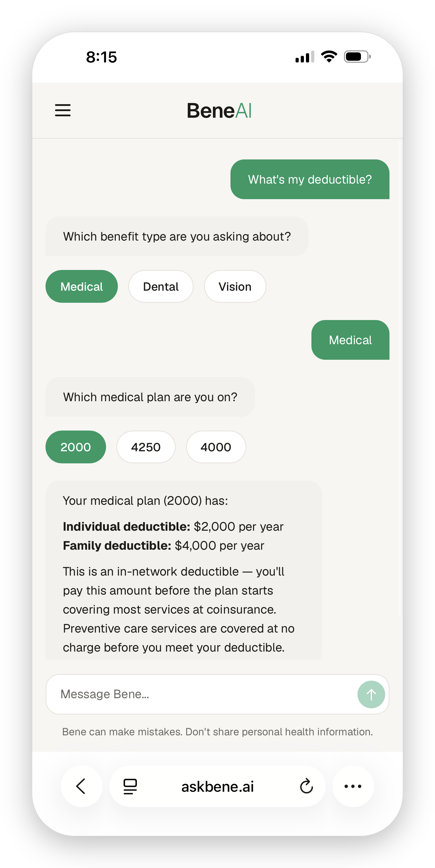The width and height of the screenshot is (435, 868).
Task: Choose the 4250 medical plan option
Action: [x=146, y=447]
